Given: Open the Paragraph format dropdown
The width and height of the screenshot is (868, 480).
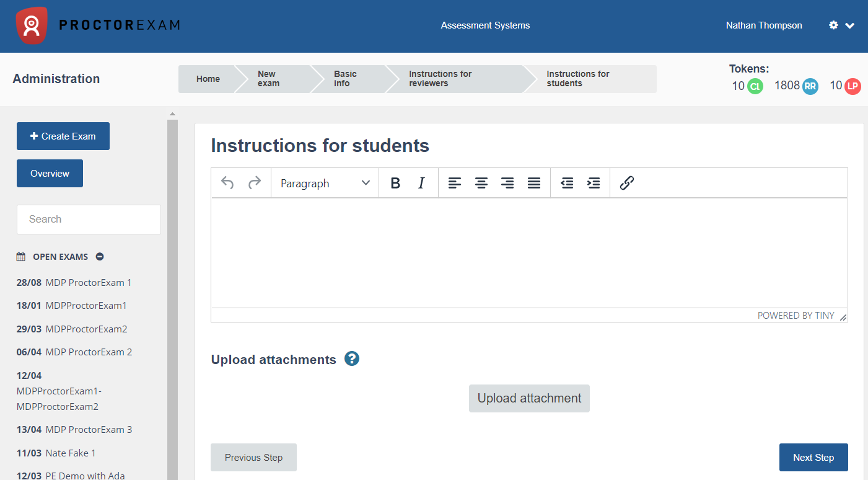Looking at the screenshot, I should 325,183.
